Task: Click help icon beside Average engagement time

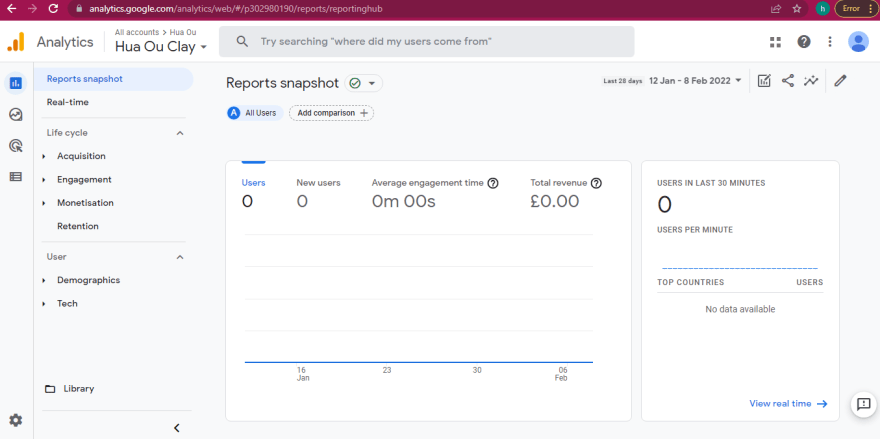Action: [x=493, y=183]
